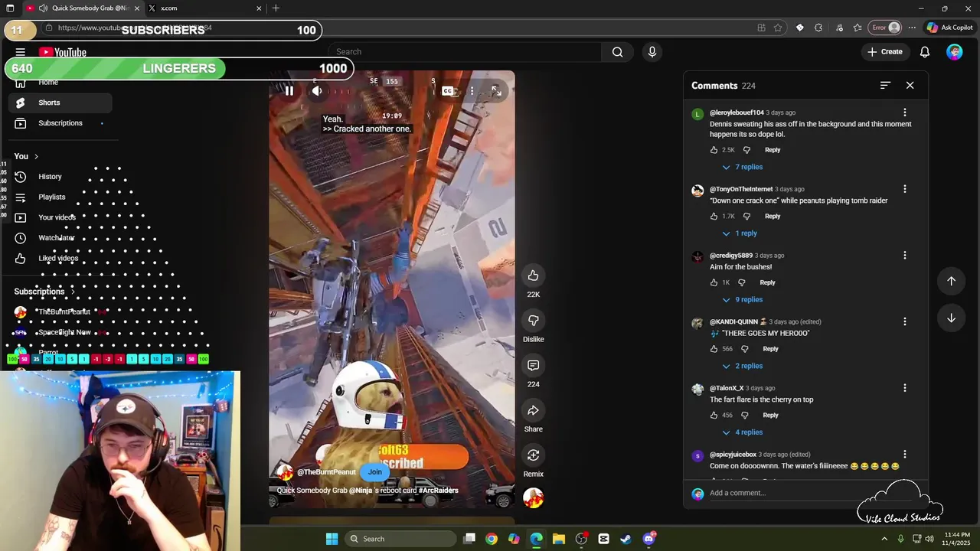The height and width of the screenshot is (551, 980).
Task: Switch to the x.com browser tab
Action: click(x=204, y=8)
